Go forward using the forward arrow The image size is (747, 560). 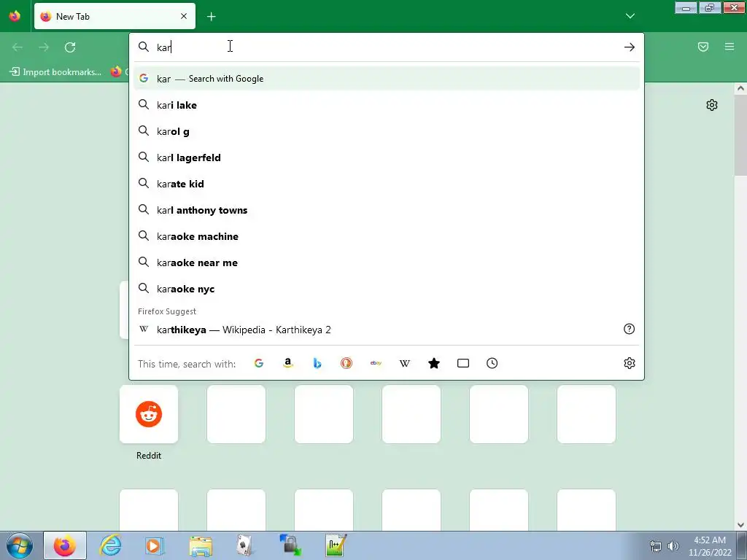[x=44, y=47]
